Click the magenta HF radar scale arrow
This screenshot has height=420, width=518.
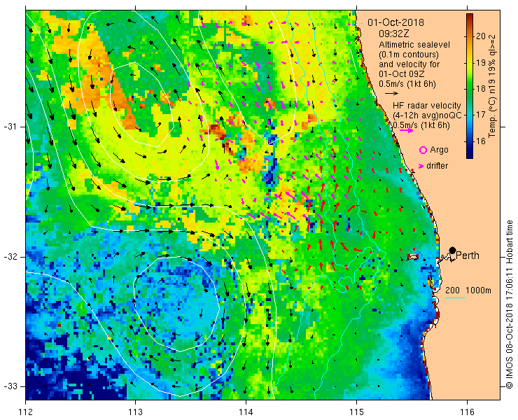click(406, 130)
